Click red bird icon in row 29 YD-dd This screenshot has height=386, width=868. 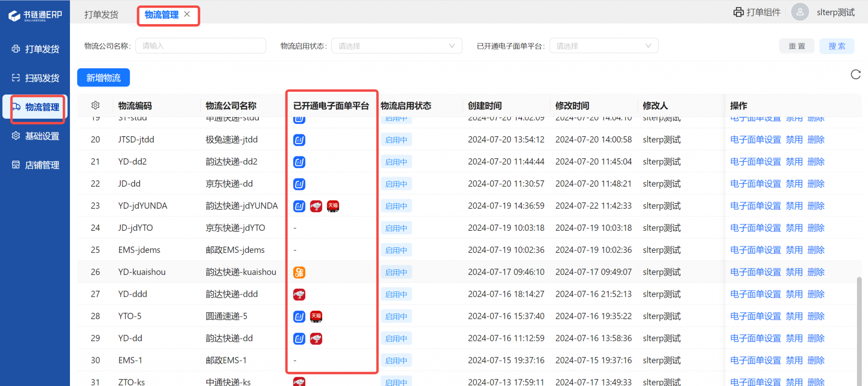(x=316, y=338)
